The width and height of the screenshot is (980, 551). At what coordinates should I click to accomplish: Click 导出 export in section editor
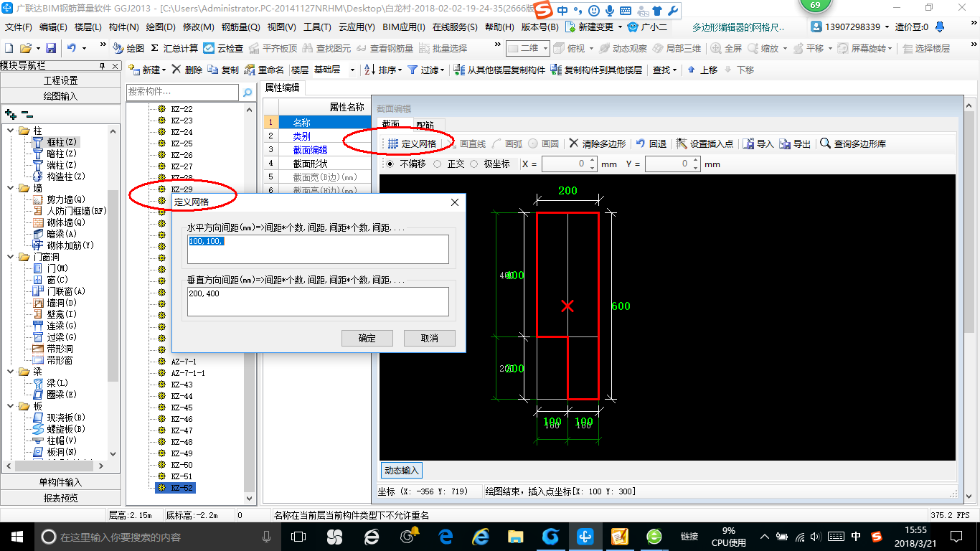coord(795,143)
